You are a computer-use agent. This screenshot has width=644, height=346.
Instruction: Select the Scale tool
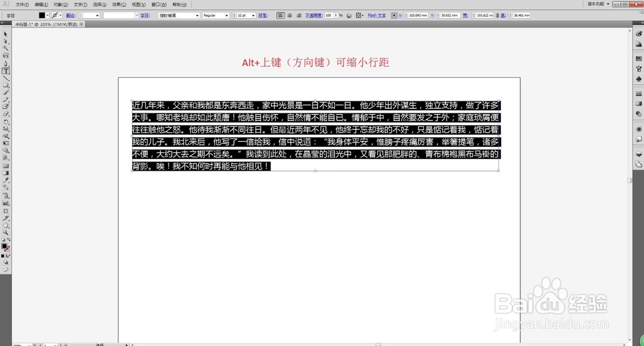coord(5,129)
